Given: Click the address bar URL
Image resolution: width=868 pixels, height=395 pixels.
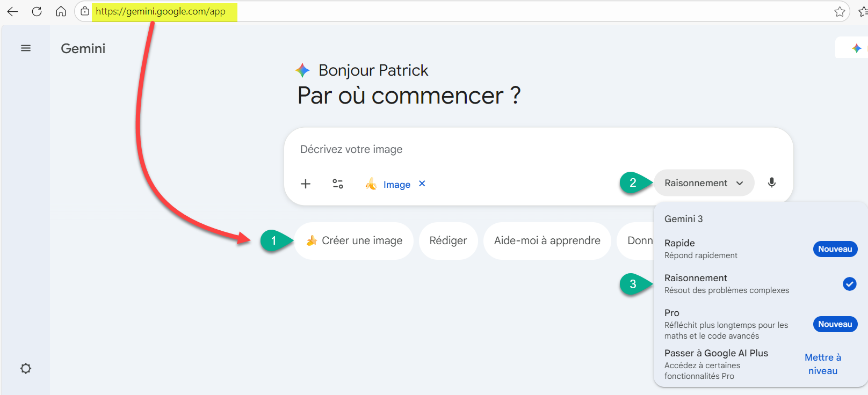Looking at the screenshot, I should click(161, 11).
